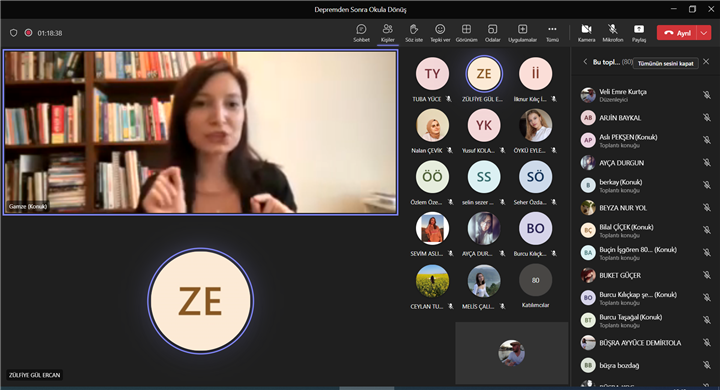The image size is (720, 390).
Task: Open the Görünüm view options
Action: [x=466, y=33]
